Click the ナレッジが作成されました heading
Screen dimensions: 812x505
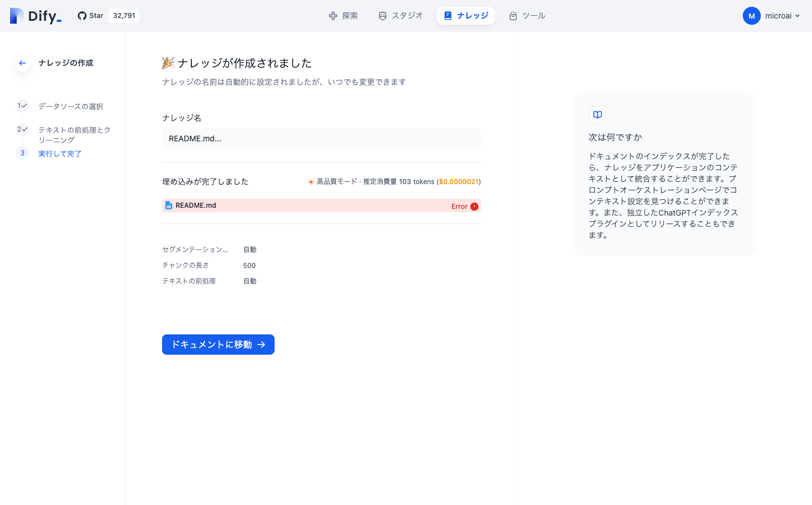(244, 63)
